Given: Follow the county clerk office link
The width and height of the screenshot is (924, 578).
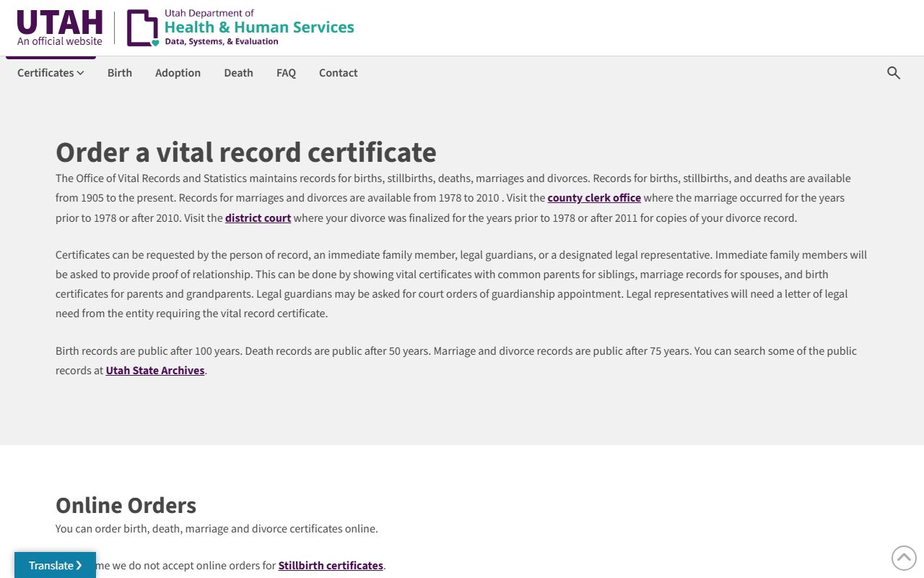Looking at the screenshot, I should pyautogui.click(x=594, y=198).
